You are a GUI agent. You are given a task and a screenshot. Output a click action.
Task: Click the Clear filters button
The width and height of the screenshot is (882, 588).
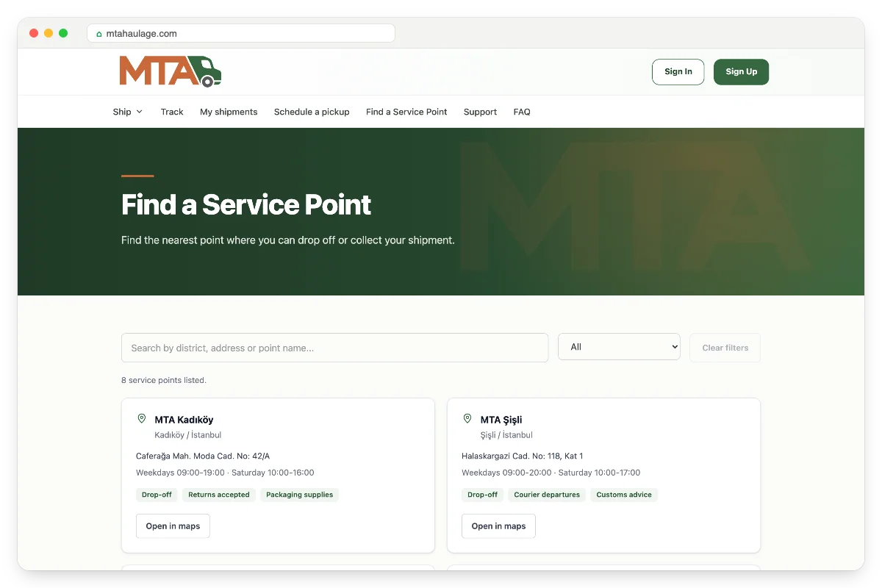[x=725, y=348]
